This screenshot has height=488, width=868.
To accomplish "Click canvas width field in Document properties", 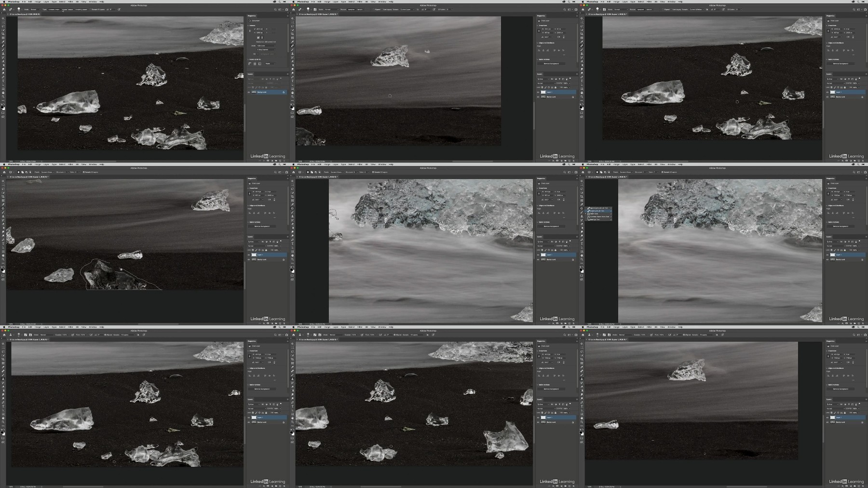I will (260, 29).
